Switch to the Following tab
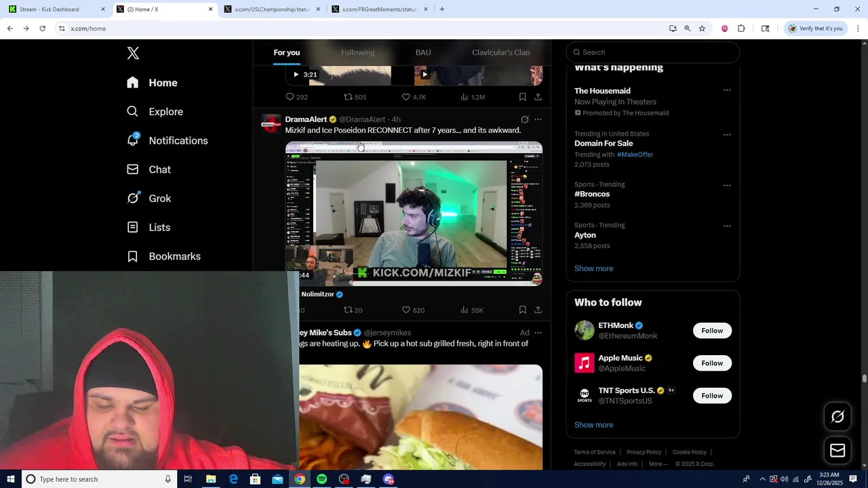This screenshot has height=488, width=868. [x=357, y=52]
